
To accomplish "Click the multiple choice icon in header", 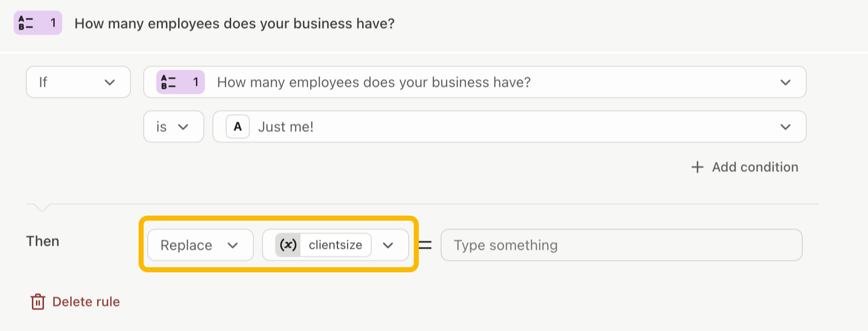I will point(26,23).
